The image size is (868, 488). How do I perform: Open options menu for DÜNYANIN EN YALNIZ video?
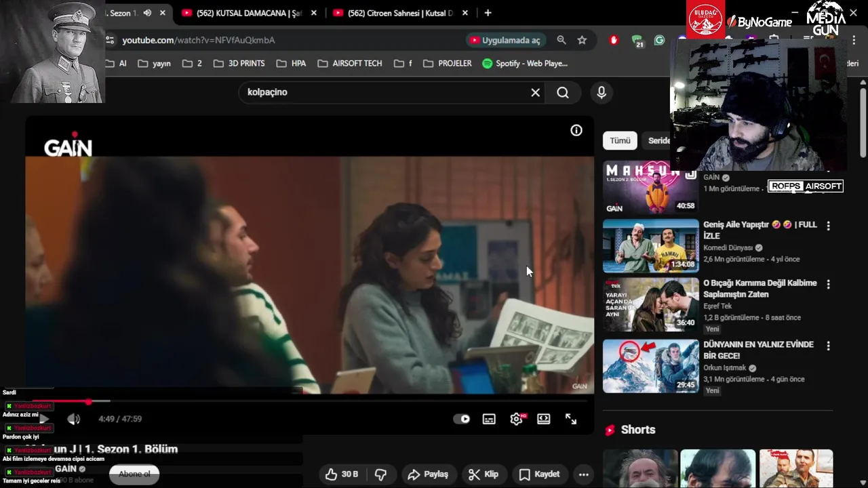point(828,346)
